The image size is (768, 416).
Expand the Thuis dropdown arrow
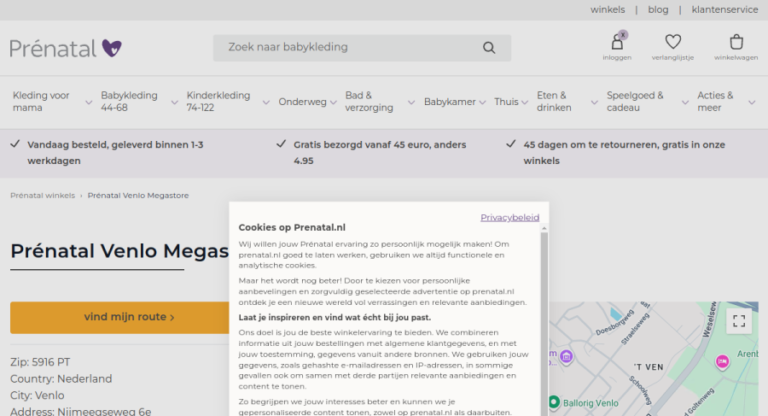pos(525,102)
